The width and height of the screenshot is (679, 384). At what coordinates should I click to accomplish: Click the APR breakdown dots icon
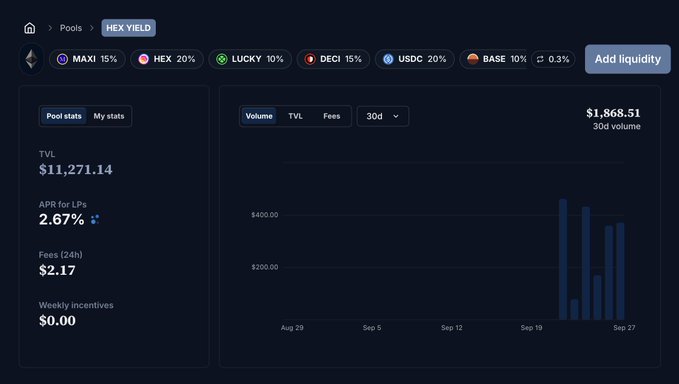[x=95, y=219]
